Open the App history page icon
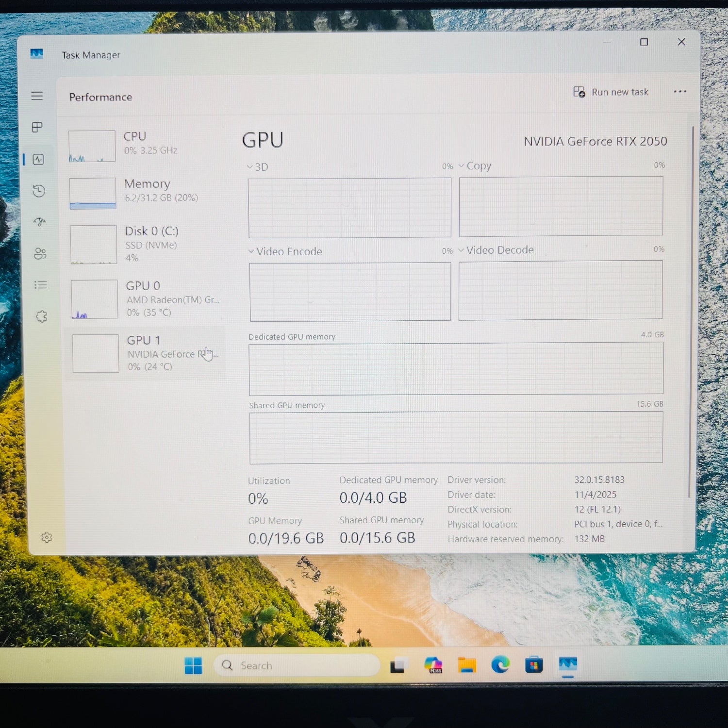This screenshot has height=728, width=728. tap(39, 191)
